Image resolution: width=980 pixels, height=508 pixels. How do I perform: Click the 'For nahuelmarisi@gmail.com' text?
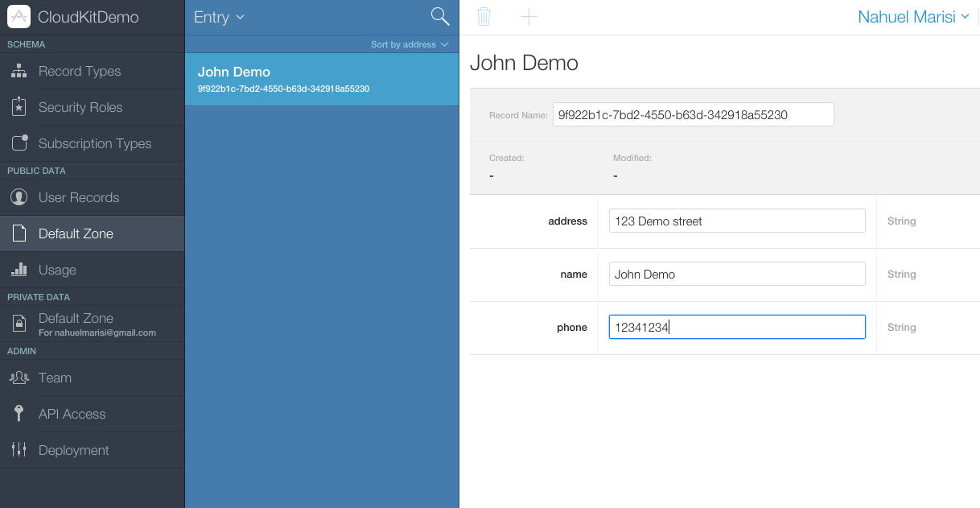point(97,332)
